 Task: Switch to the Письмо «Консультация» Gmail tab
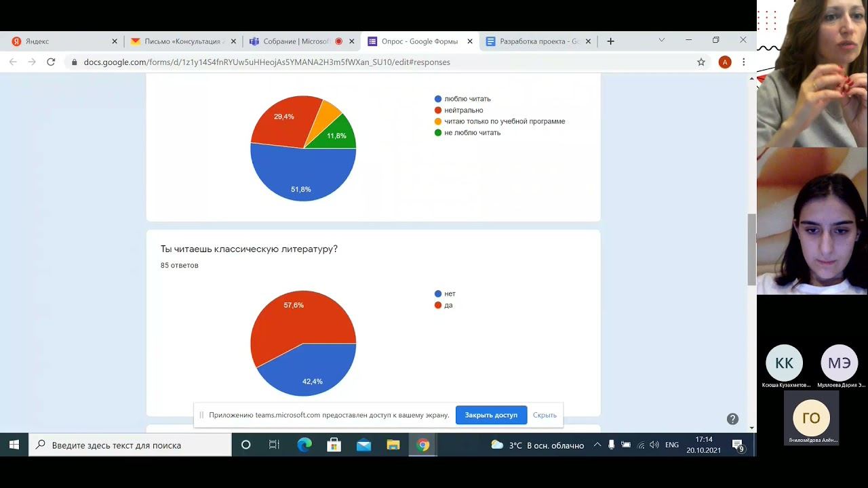183,41
